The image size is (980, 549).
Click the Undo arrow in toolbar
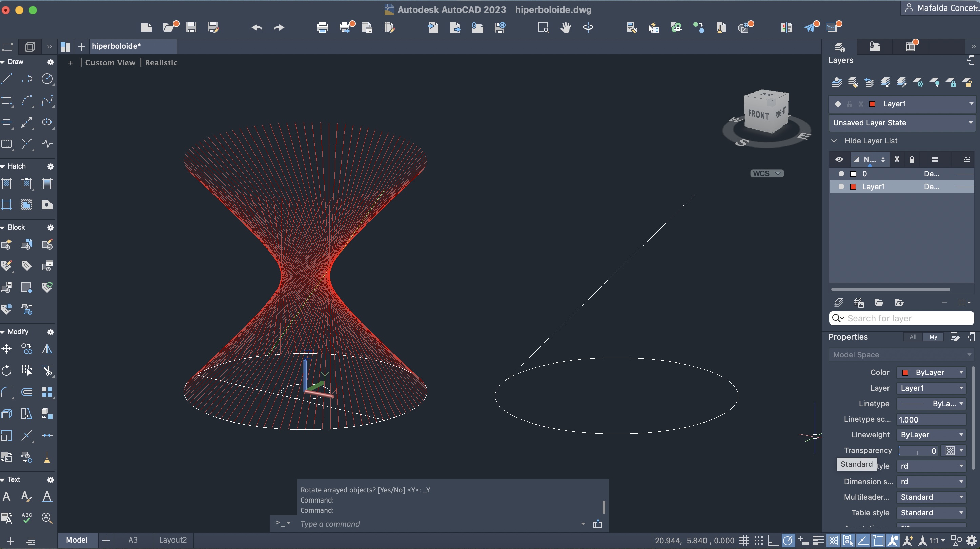pos(257,27)
